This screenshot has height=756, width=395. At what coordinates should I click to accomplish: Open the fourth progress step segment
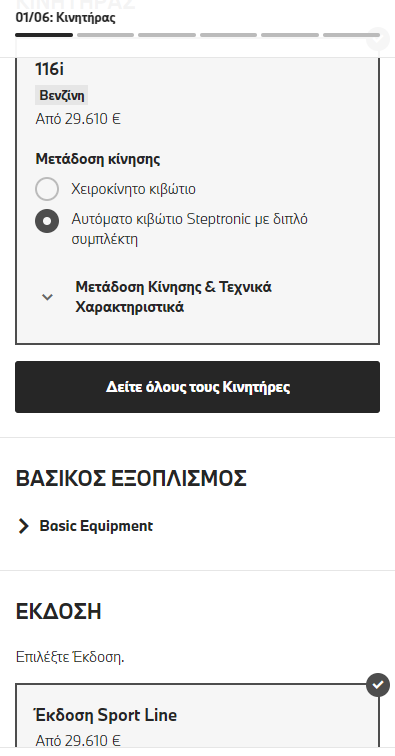[x=229, y=35]
